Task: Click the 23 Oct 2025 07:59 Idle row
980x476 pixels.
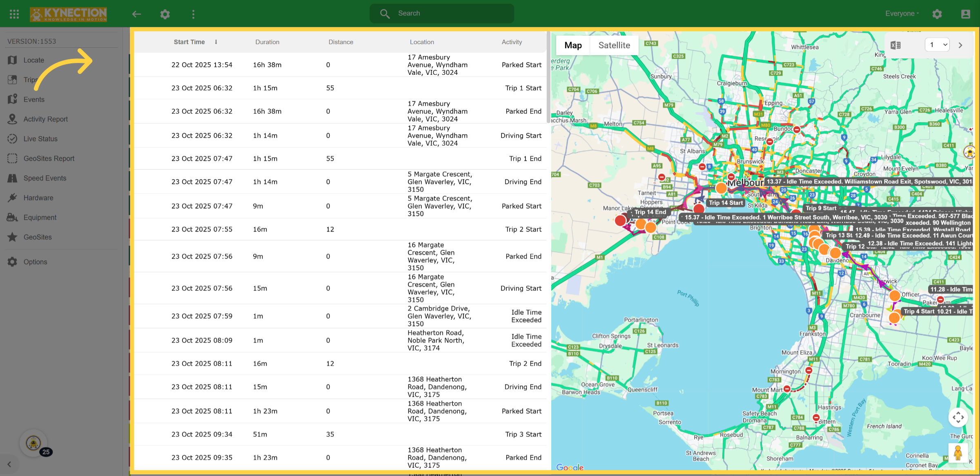Action: point(340,316)
